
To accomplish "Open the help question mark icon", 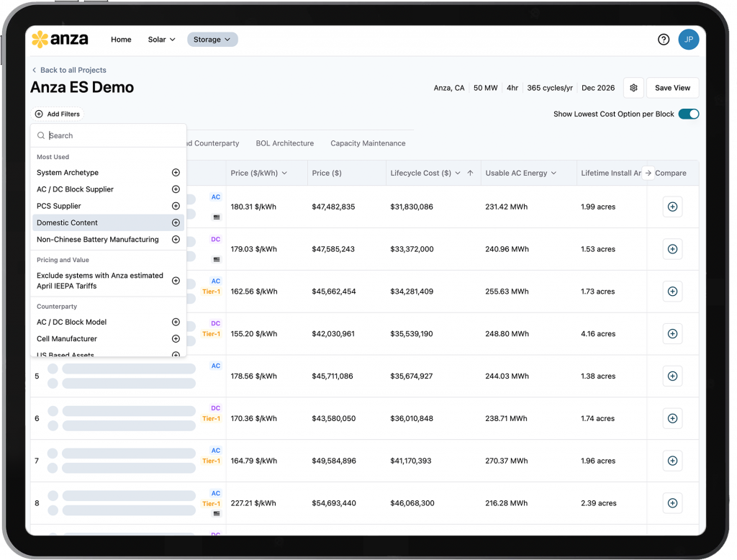I will [x=663, y=40].
